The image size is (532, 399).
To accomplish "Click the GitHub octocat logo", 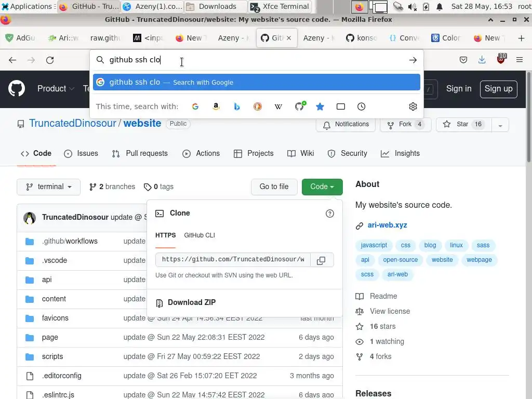I will point(17,88).
